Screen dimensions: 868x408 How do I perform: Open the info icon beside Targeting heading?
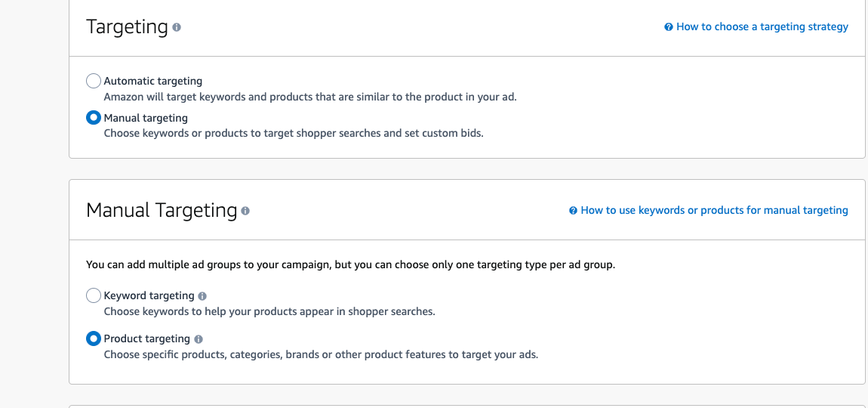pyautogui.click(x=177, y=27)
